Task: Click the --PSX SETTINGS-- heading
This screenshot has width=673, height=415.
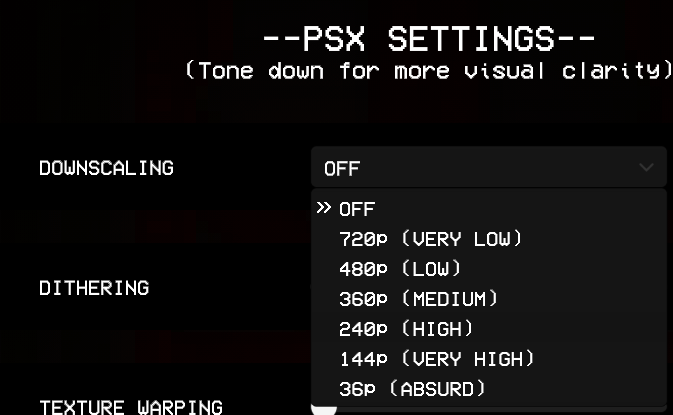Action: pos(429,39)
